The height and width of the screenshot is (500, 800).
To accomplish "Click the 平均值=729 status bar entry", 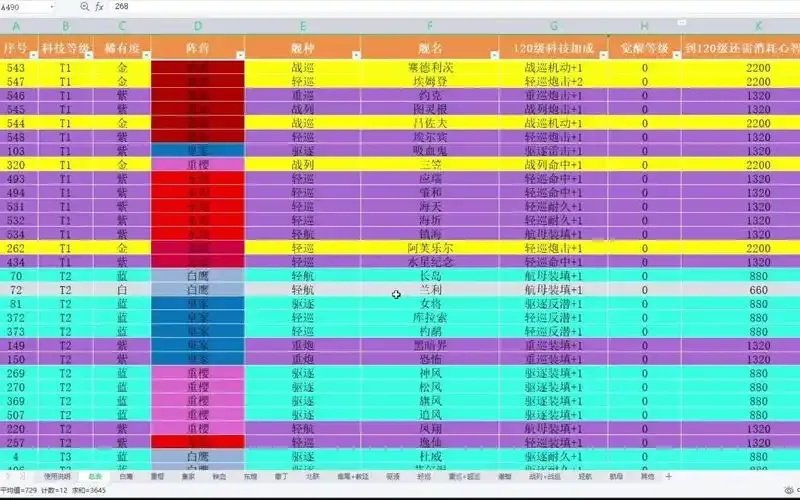I will pyautogui.click(x=18, y=490).
